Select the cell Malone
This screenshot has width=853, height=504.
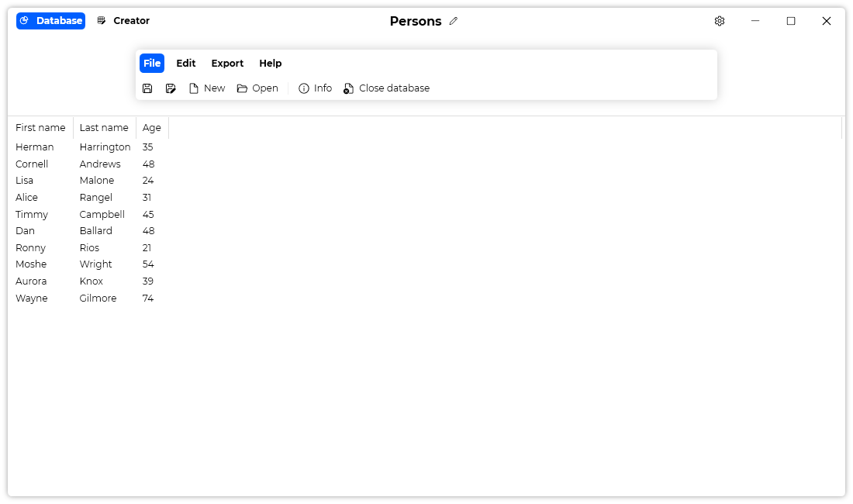tap(97, 180)
